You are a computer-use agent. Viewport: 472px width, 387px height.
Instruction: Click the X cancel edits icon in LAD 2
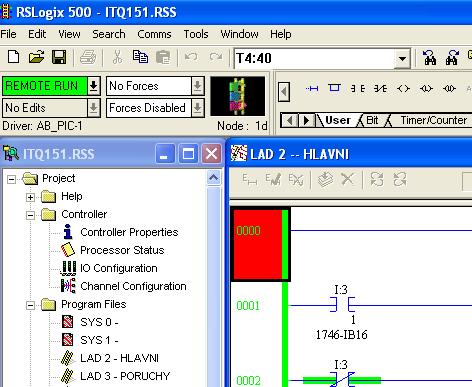348,179
